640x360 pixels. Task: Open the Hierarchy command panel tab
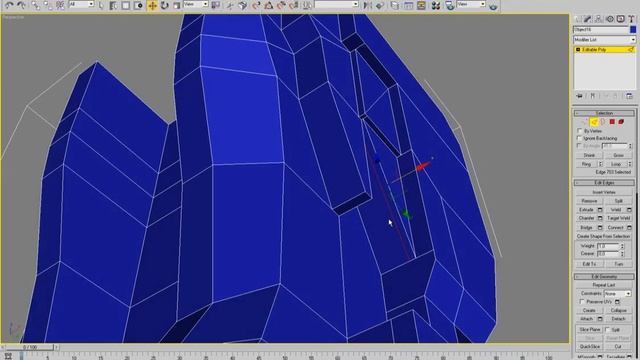coord(599,19)
